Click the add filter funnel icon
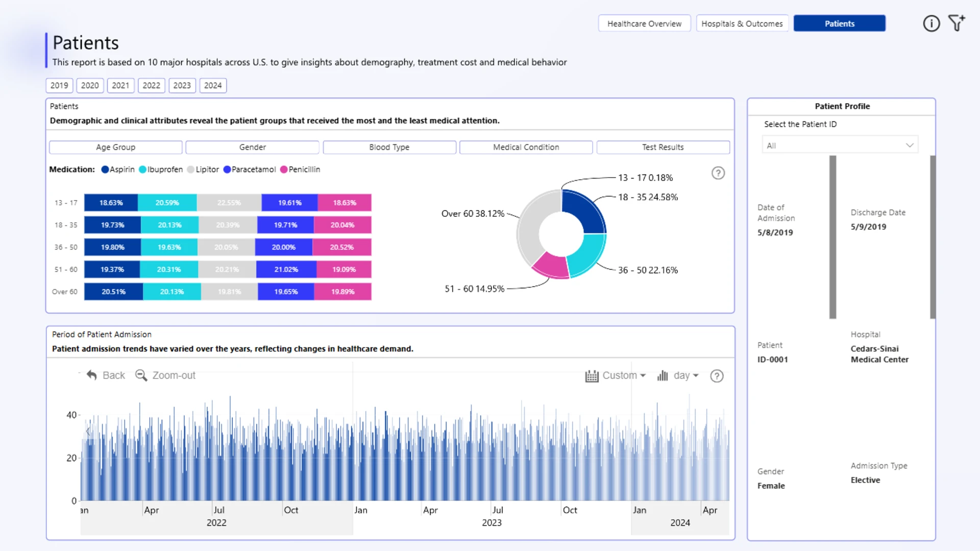Screen dimensions: 980x551 957,23
